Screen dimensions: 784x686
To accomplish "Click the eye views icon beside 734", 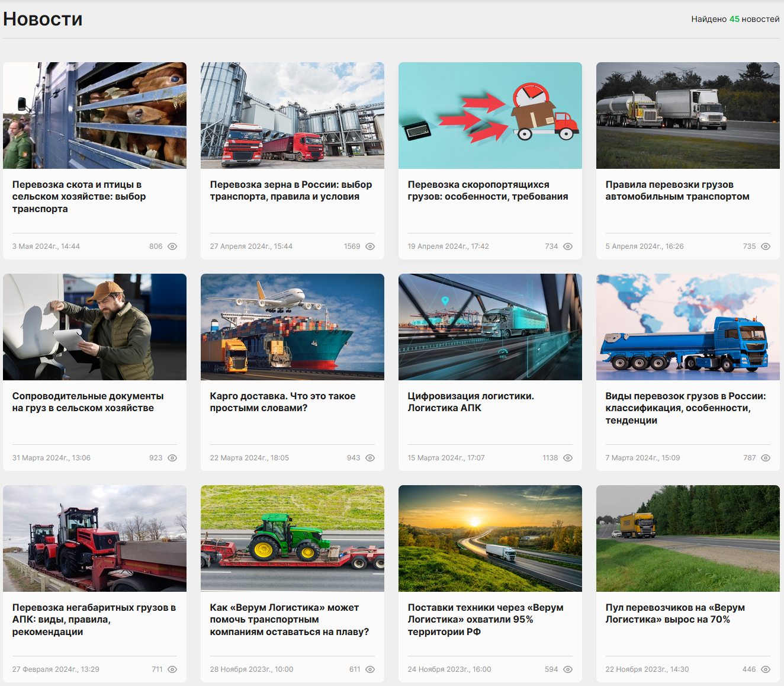I will coord(568,246).
